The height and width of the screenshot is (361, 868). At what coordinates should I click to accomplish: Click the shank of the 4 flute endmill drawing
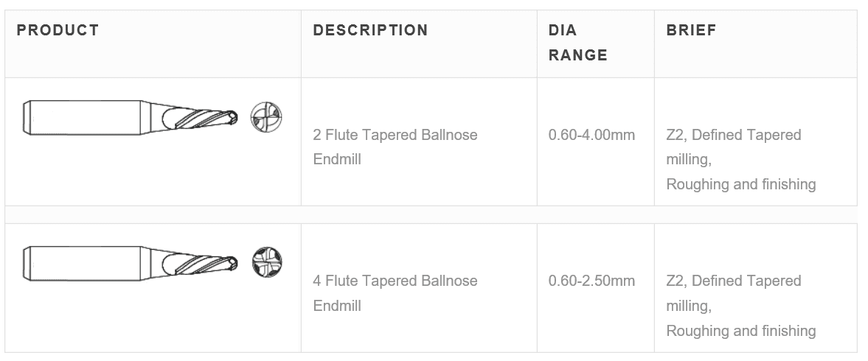tap(86, 263)
